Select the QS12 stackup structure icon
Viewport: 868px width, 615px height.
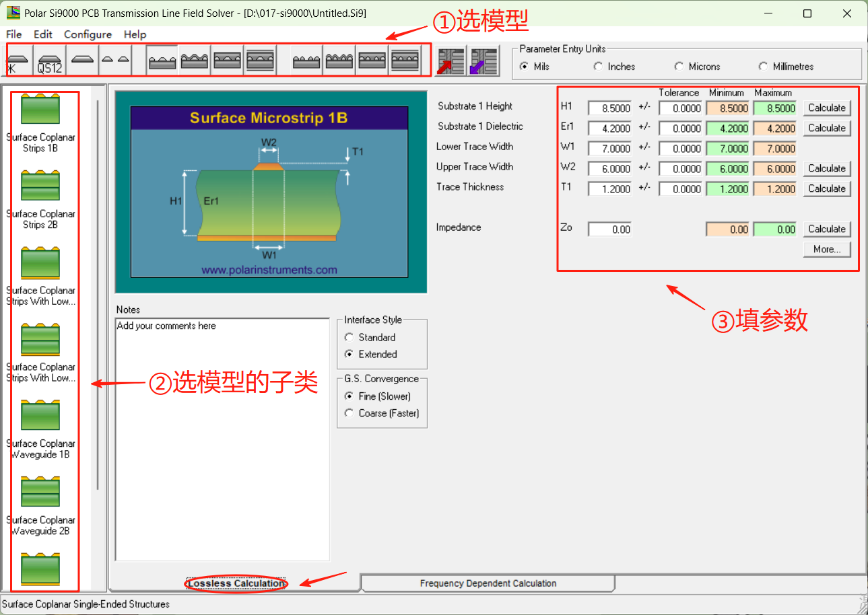(x=49, y=59)
